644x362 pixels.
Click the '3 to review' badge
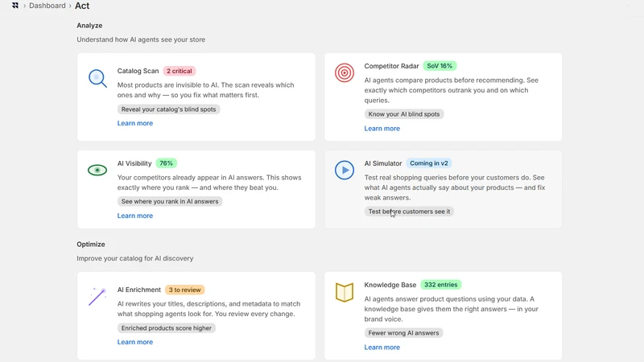(185, 290)
